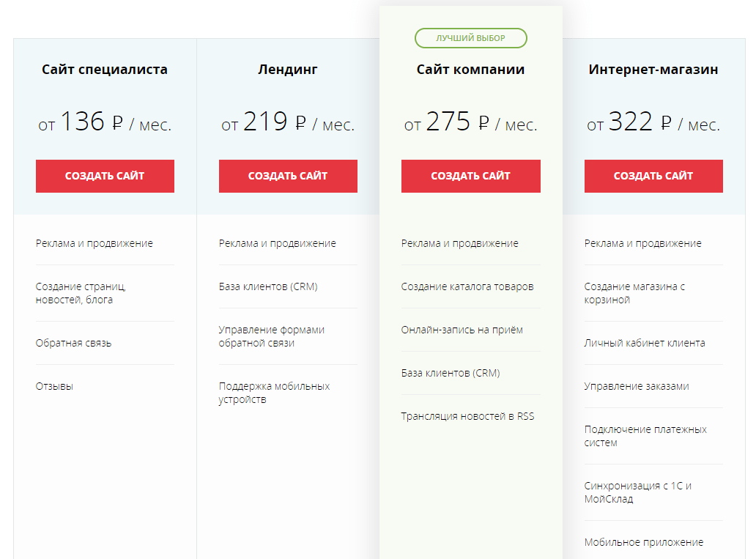The height and width of the screenshot is (559, 756).
Task: Click Создать сайт under Интернет-магазин
Action: point(653,176)
